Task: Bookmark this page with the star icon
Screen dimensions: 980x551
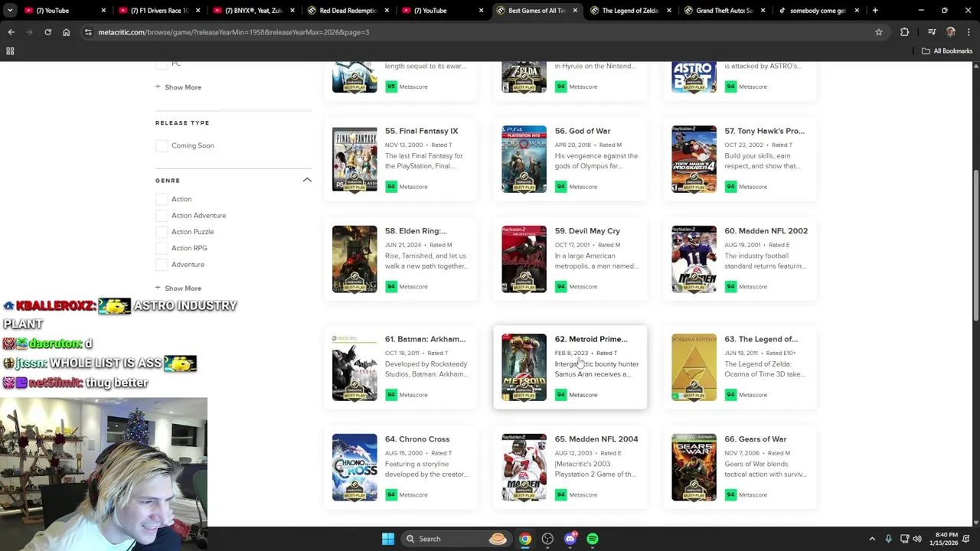Action: pos(879,32)
